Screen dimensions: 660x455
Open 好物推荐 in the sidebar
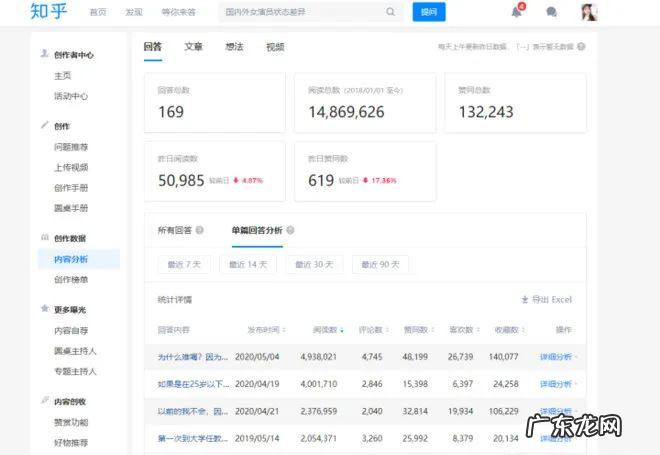tap(71, 442)
